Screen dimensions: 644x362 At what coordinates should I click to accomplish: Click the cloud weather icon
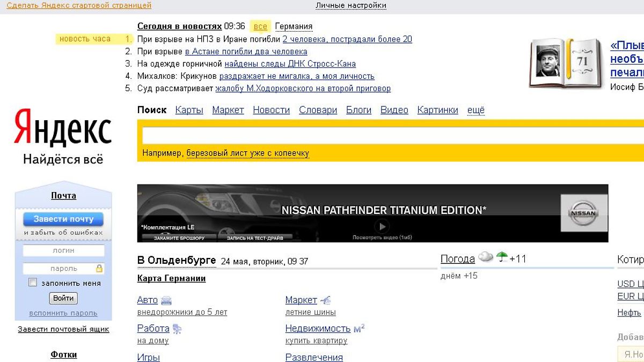point(485,258)
